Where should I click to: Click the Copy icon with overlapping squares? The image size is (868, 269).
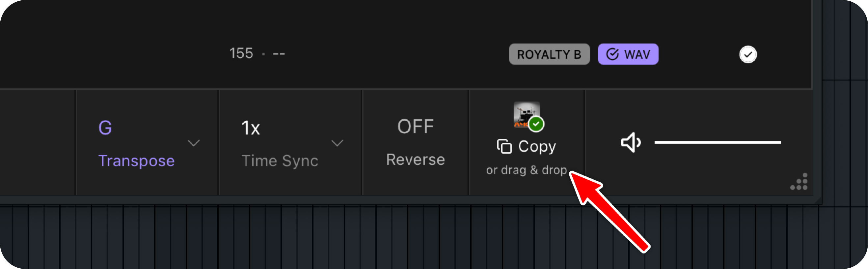click(504, 146)
